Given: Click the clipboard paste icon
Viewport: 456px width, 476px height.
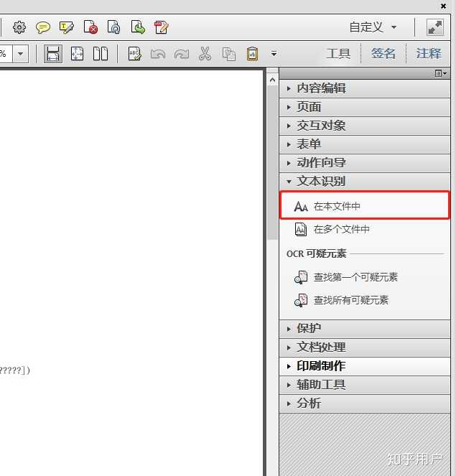Looking at the screenshot, I should click(x=252, y=54).
